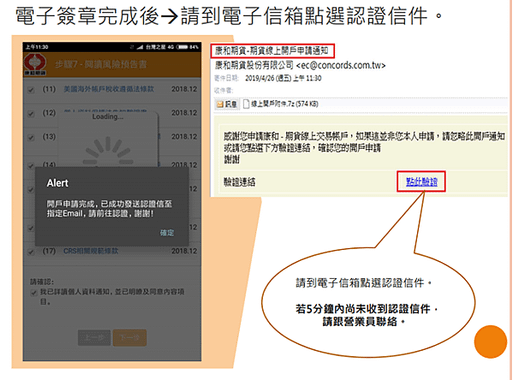Toggle the checkbox for item (12)

(31, 114)
